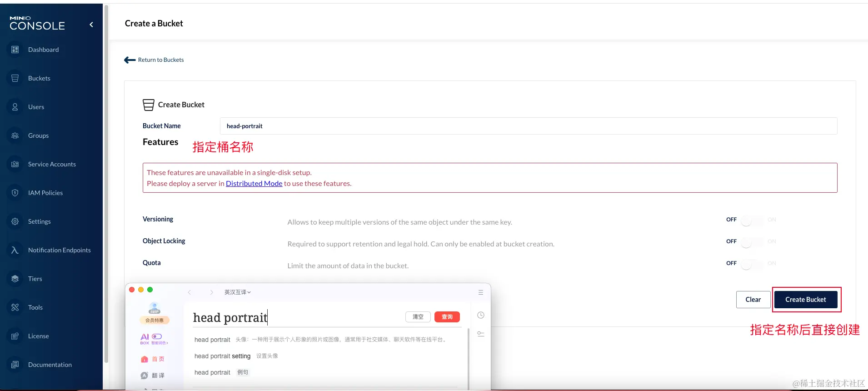Click the License icon in sidebar
Image resolution: width=868 pixels, height=391 pixels.
coord(15,336)
